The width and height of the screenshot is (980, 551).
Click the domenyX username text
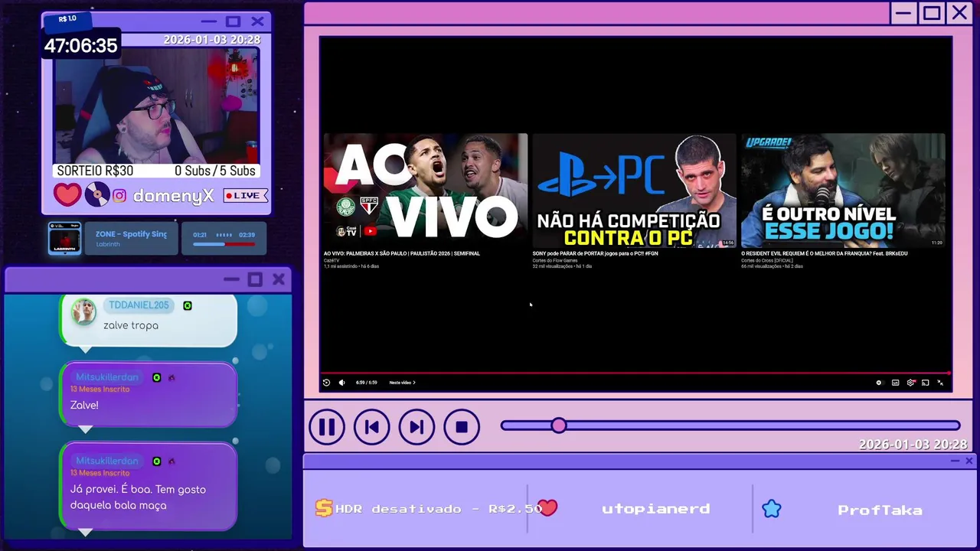coord(173,196)
